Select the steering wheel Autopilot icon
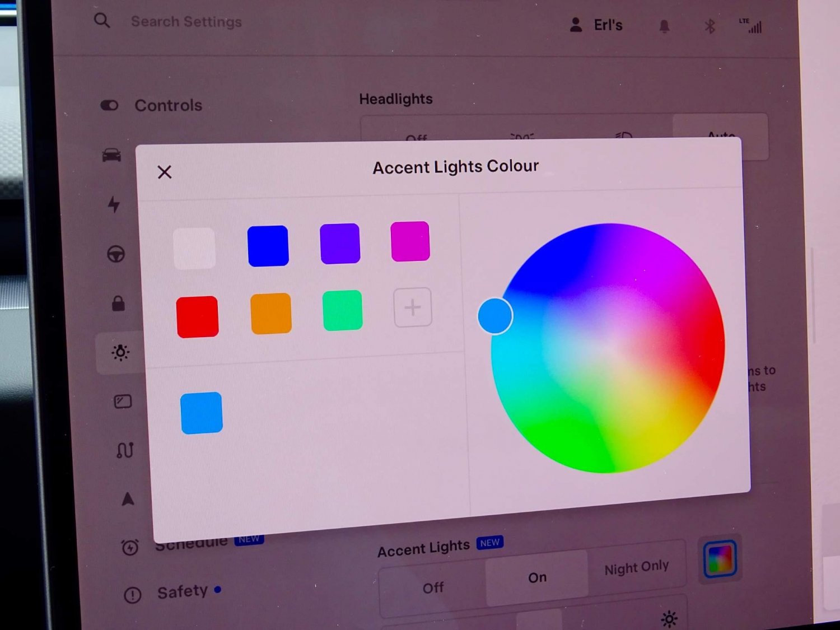 click(116, 254)
